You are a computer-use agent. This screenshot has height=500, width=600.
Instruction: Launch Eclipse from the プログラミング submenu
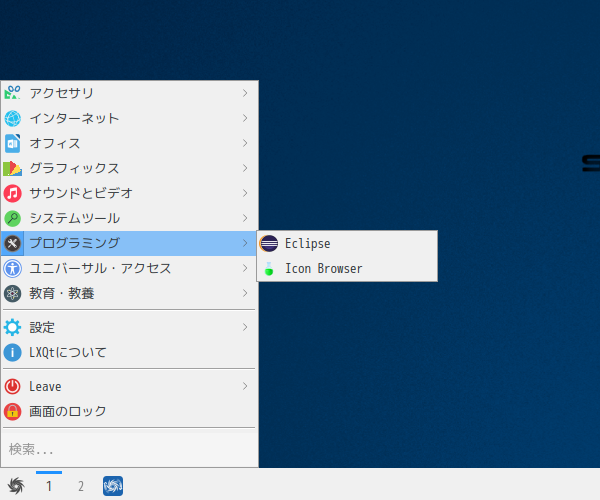pos(347,244)
